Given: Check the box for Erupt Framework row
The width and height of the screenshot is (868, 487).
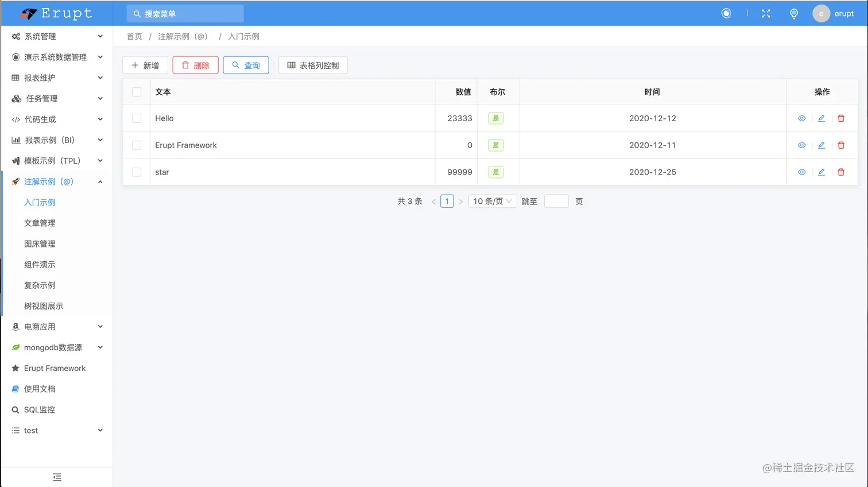Looking at the screenshot, I should pos(137,145).
